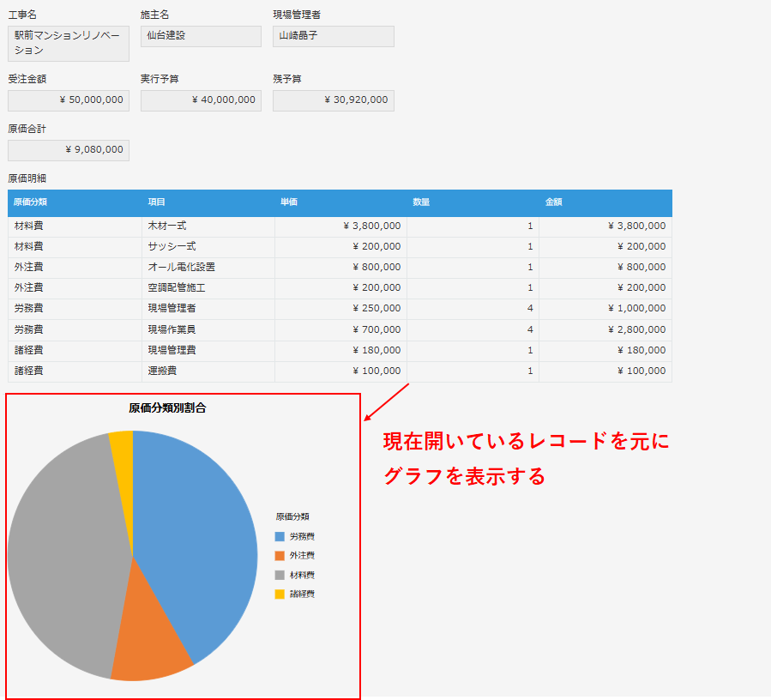
Task: Click the blue 労務費 legend swatch
Action: tap(280, 536)
